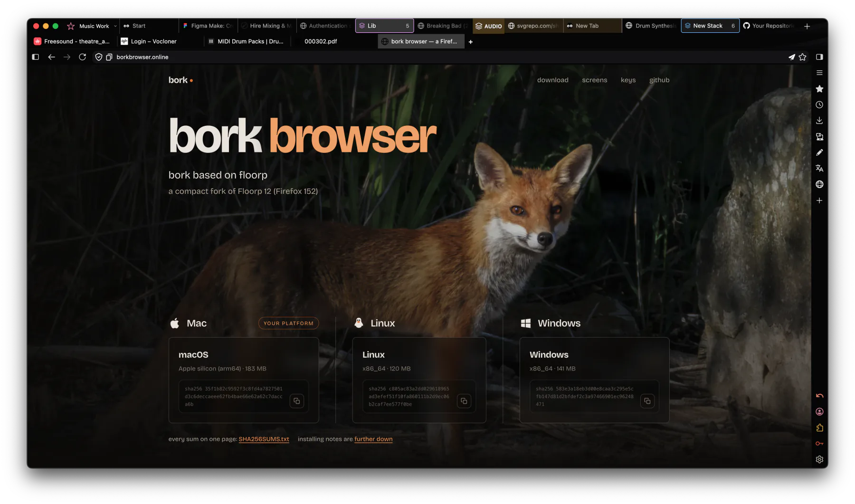The height and width of the screenshot is (504, 855).
Task: Open the Notes panel icon below downloads
Action: pyautogui.click(x=819, y=137)
